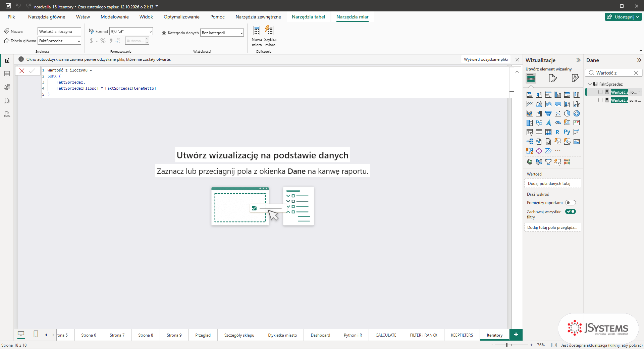Screen dimensions: 644x349
Task: Collapse the Wizualizacje pane
Action: coord(578,60)
